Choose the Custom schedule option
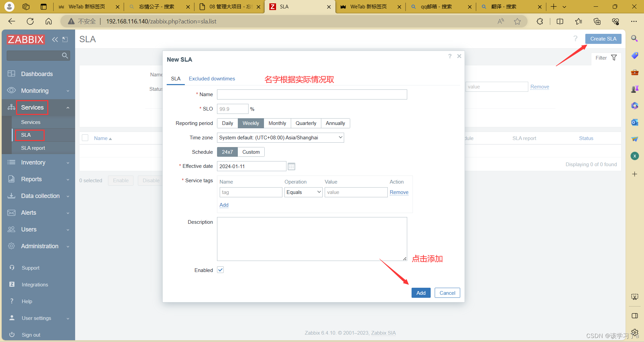Image resolution: width=644 pixels, height=342 pixels. pyautogui.click(x=251, y=152)
